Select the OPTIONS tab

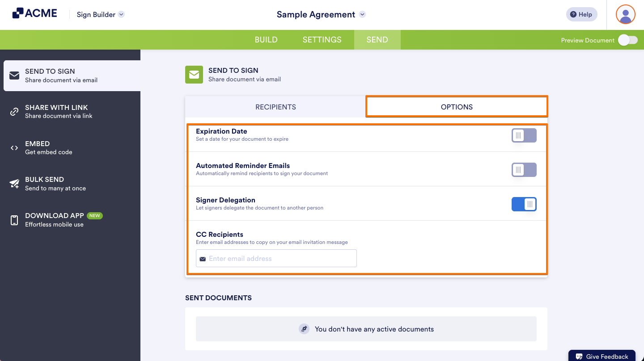(457, 107)
